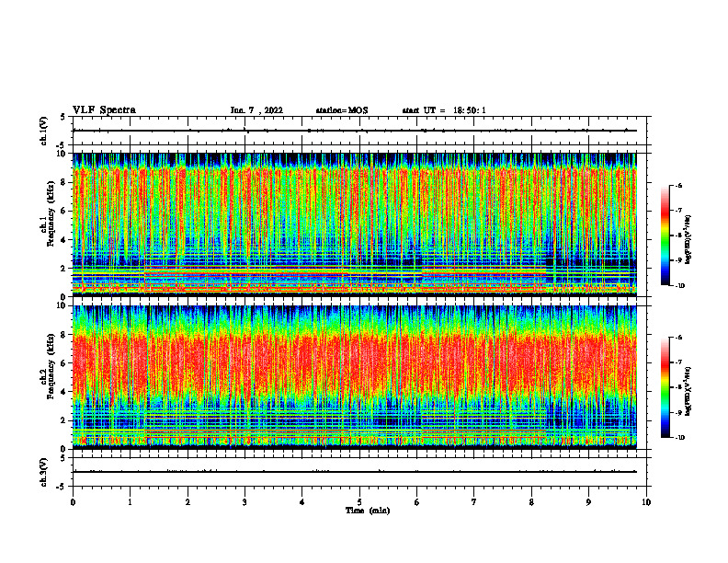
Task: Select the start UT 18:50:1 text
Action: 444,110
